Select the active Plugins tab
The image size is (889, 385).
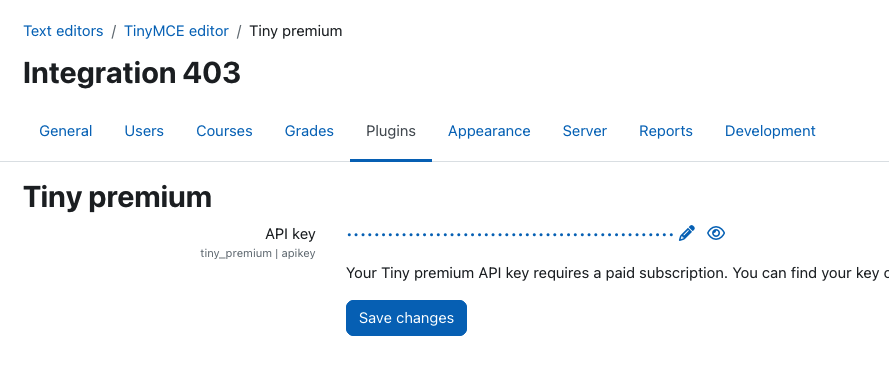point(391,131)
